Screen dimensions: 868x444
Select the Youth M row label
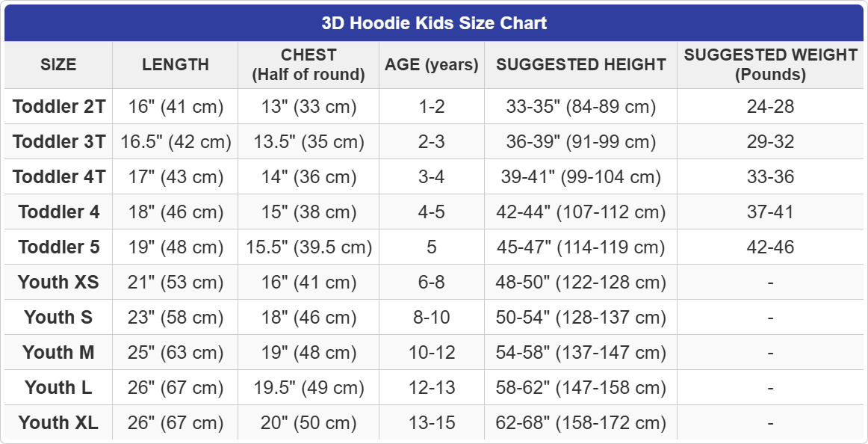pos(59,353)
